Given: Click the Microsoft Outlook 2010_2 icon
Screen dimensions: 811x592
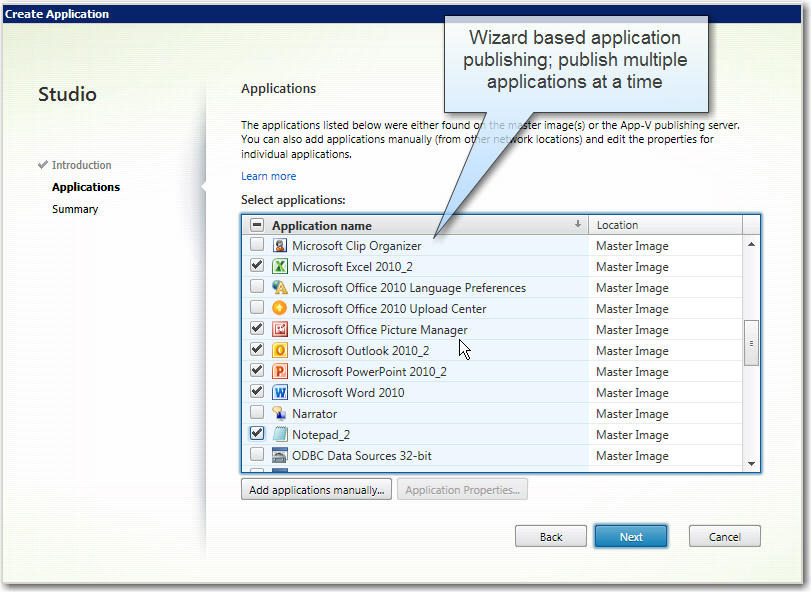Looking at the screenshot, I should (x=280, y=351).
